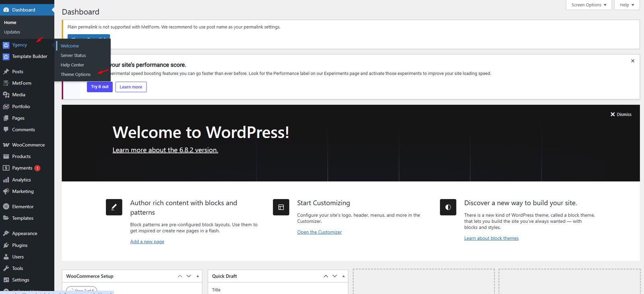Click the Tools wrench icon
Screen dimensions: 644x294
[x=6, y=268]
